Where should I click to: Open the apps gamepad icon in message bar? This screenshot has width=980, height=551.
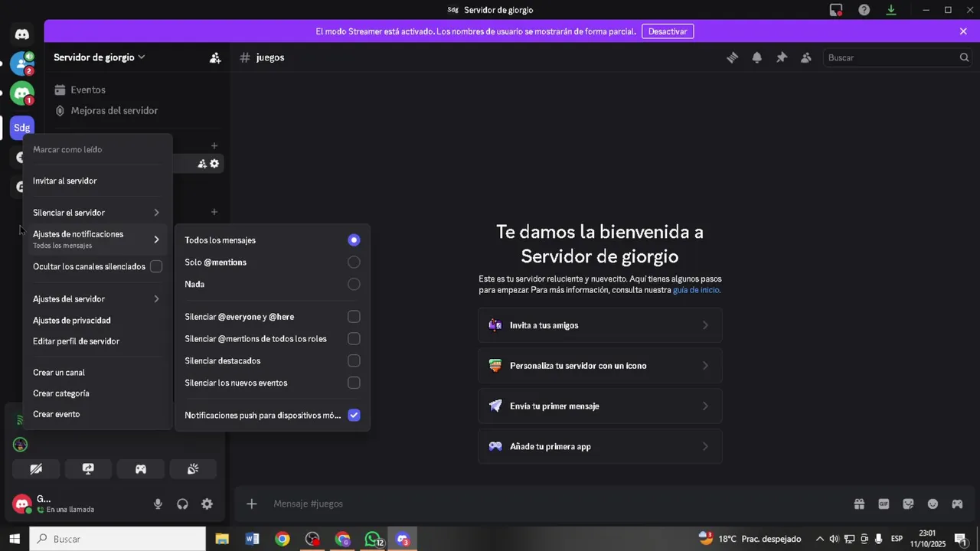tap(957, 504)
